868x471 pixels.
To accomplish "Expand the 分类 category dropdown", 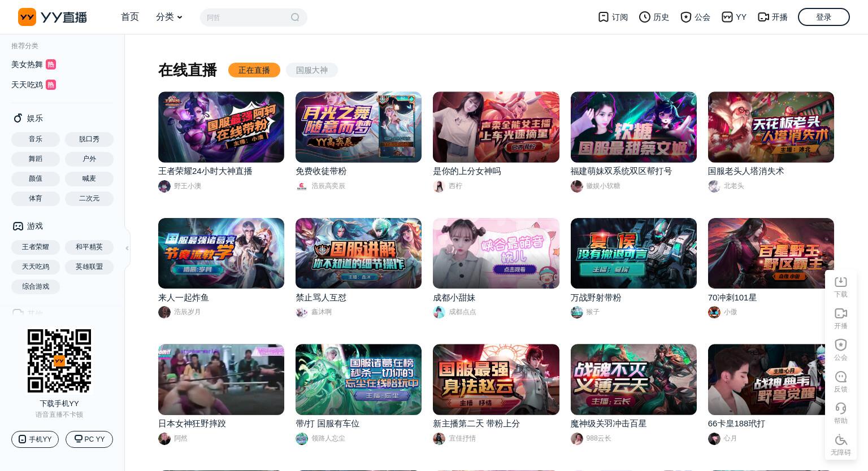I will click(x=169, y=17).
